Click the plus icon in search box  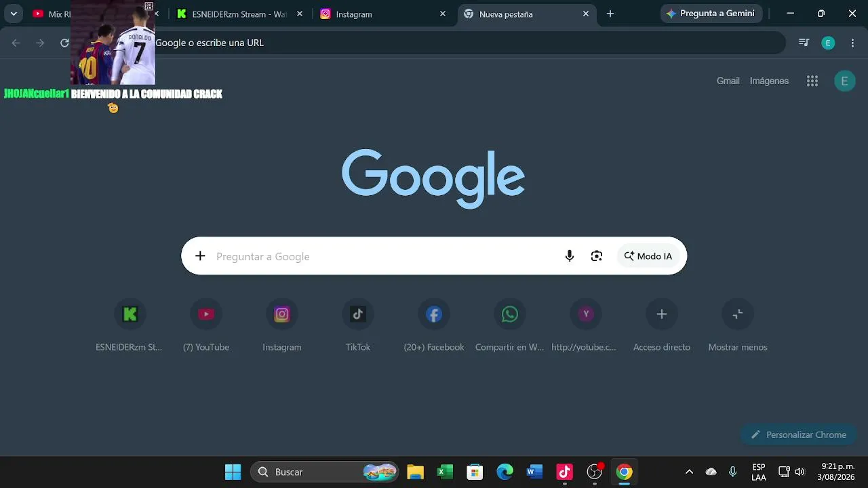click(x=200, y=256)
